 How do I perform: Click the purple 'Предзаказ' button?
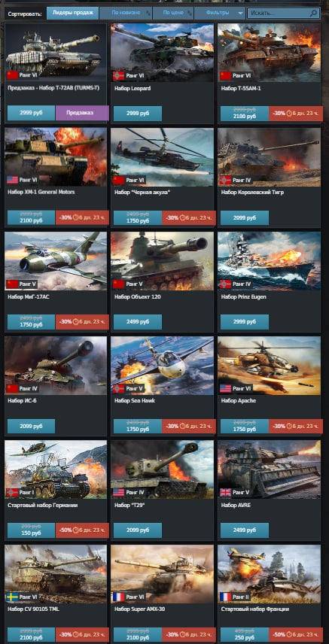[82, 113]
